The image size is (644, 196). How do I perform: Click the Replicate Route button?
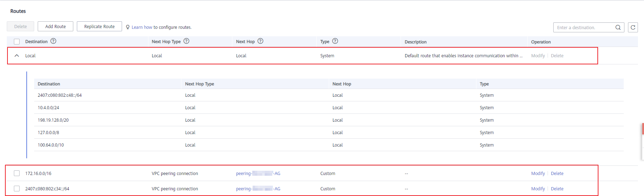(x=99, y=26)
